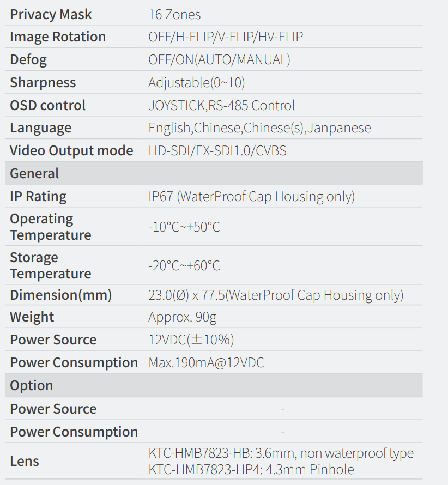
Task: Click the Max.190mA@12VDC consumption value
Action: 206,363
